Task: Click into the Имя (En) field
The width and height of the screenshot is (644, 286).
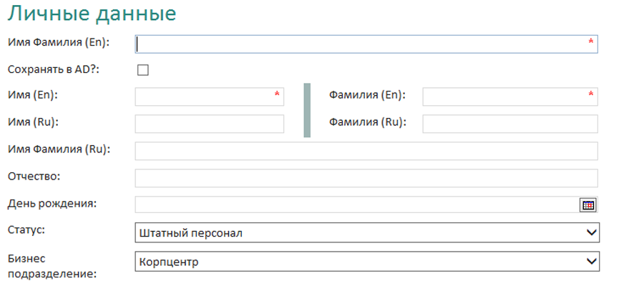Action: click(210, 97)
